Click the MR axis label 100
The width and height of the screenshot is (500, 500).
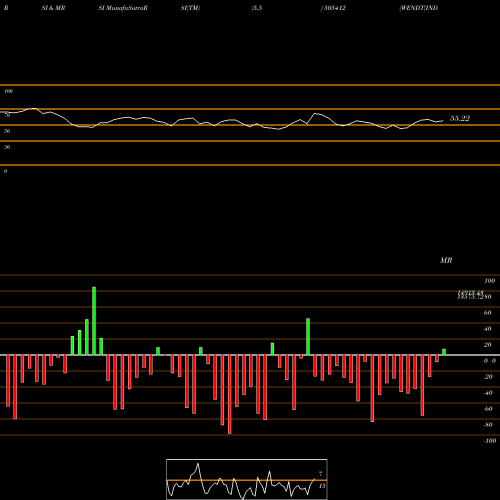tap(489, 281)
